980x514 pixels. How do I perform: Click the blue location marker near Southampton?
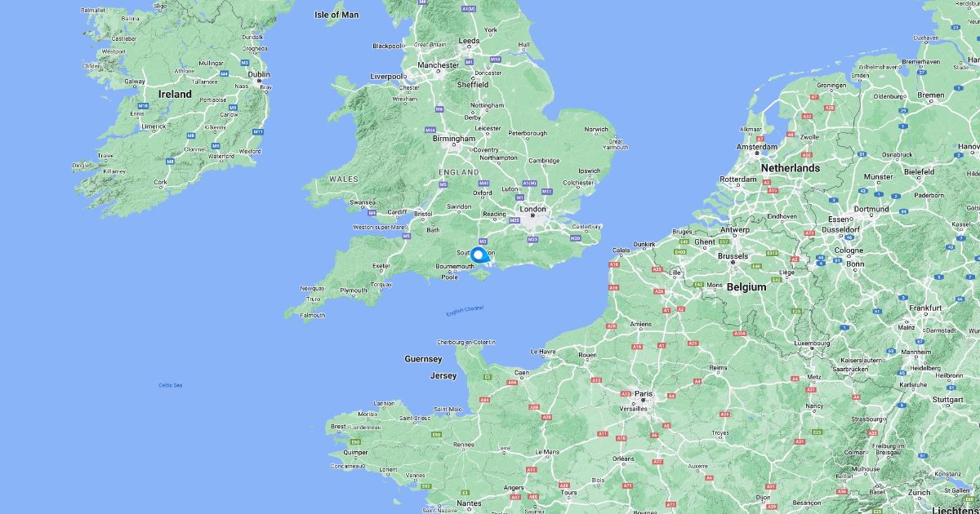coord(479,255)
